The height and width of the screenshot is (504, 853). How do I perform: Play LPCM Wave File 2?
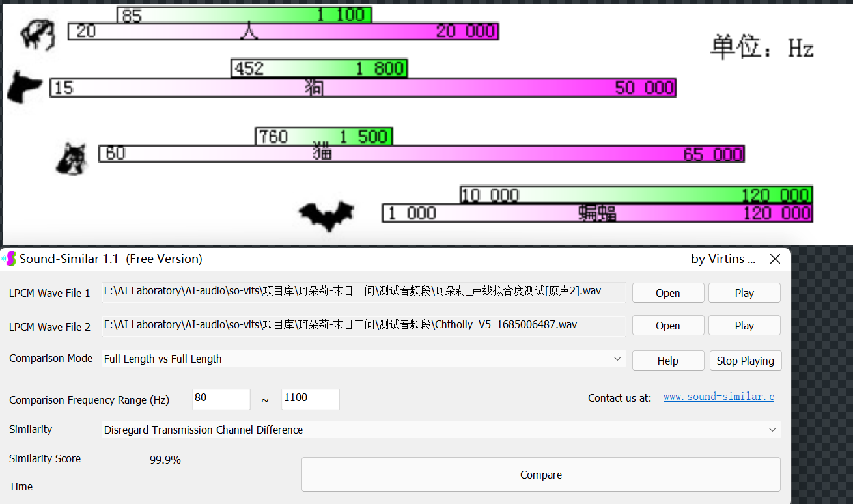[x=744, y=326]
